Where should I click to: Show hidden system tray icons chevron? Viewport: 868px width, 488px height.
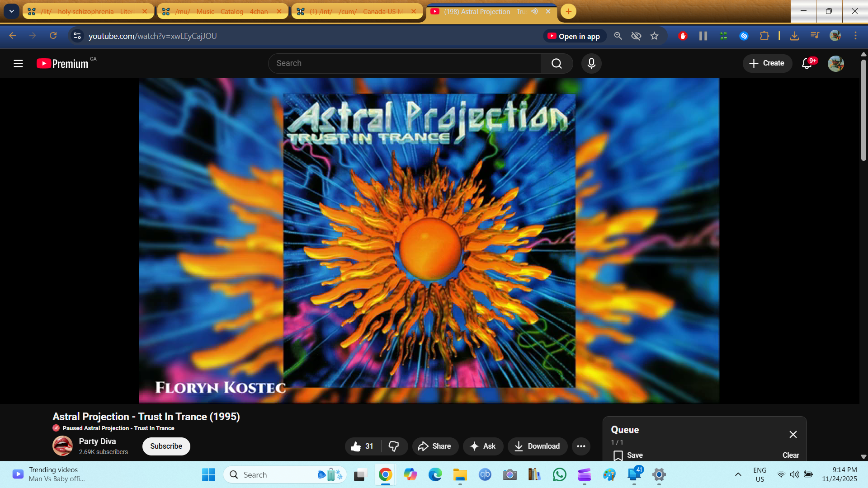tap(738, 474)
